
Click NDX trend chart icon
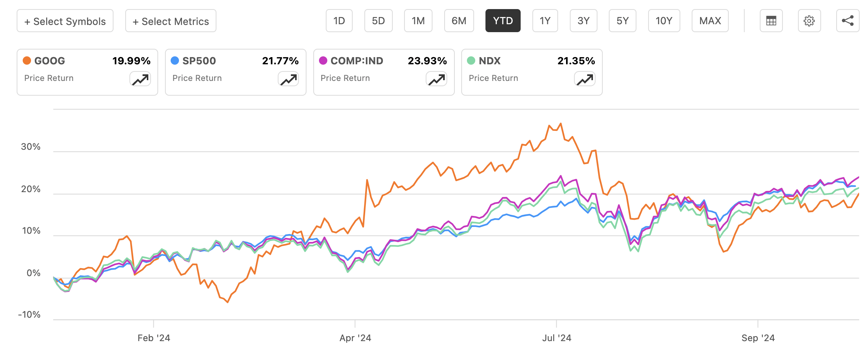pos(585,79)
